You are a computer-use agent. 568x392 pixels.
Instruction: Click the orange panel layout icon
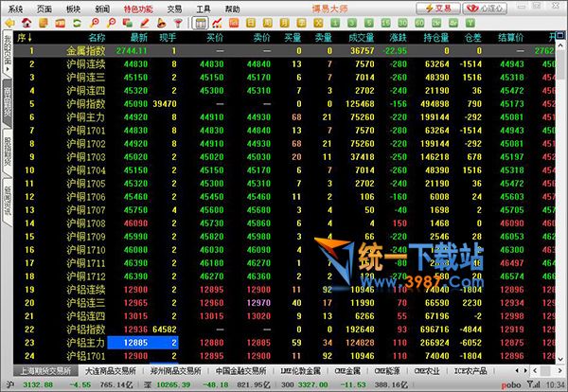click(x=61, y=23)
